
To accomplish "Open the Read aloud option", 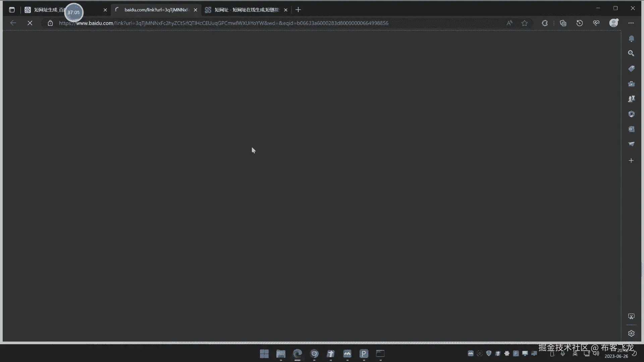I will pos(509,23).
